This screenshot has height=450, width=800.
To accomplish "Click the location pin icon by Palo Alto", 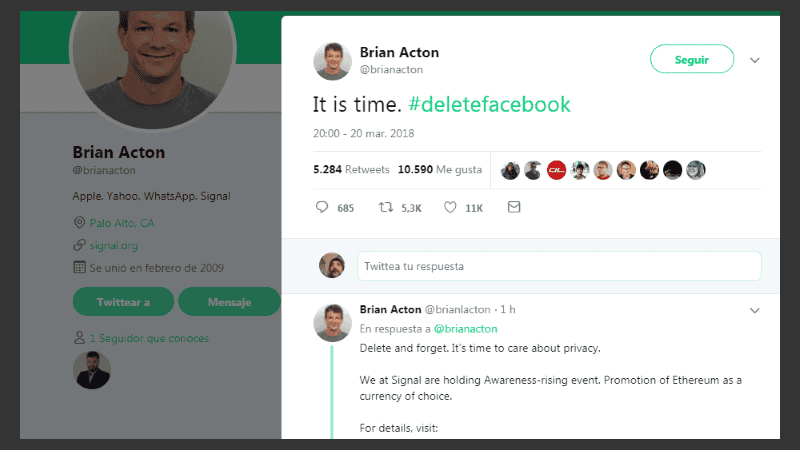I will pos(79,223).
